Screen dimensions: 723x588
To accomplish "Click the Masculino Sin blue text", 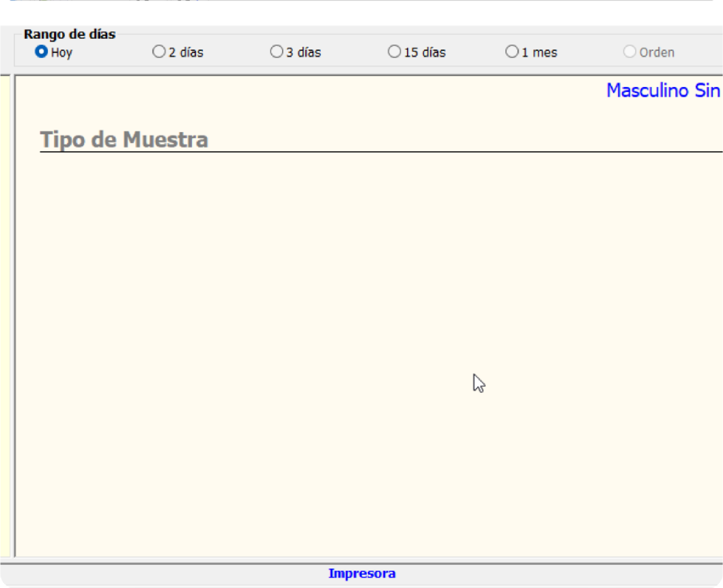I will click(x=663, y=90).
